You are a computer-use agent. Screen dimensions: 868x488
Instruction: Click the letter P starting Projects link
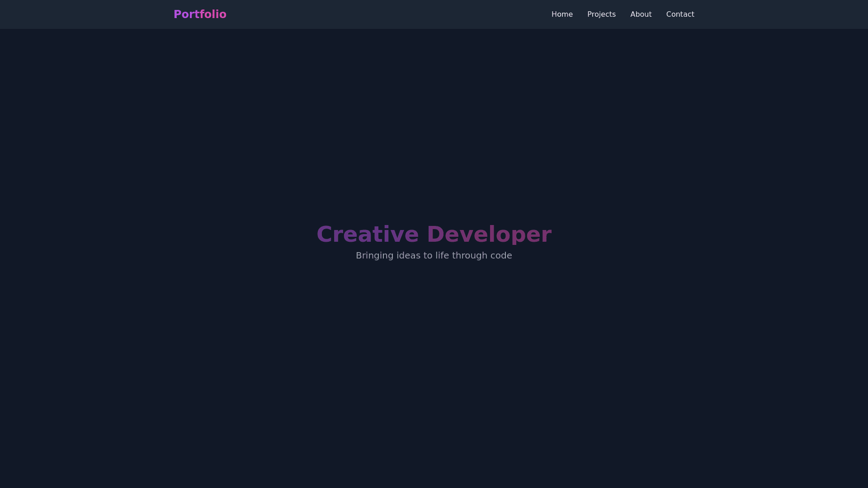590,14
